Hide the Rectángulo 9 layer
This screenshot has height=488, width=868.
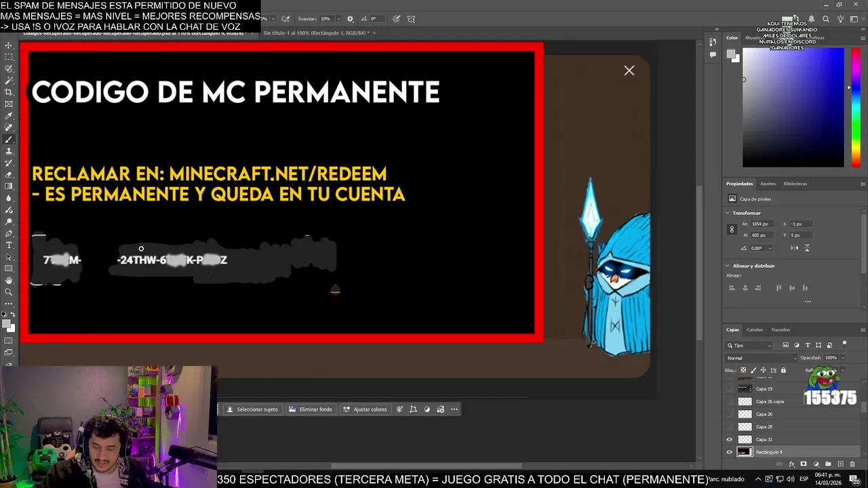click(730, 452)
